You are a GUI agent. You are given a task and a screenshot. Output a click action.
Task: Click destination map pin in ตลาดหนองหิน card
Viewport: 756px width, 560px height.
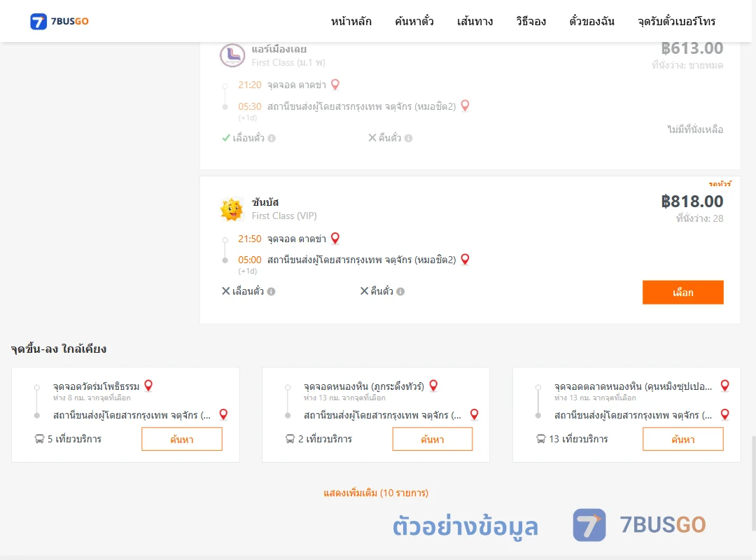tap(724, 414)
